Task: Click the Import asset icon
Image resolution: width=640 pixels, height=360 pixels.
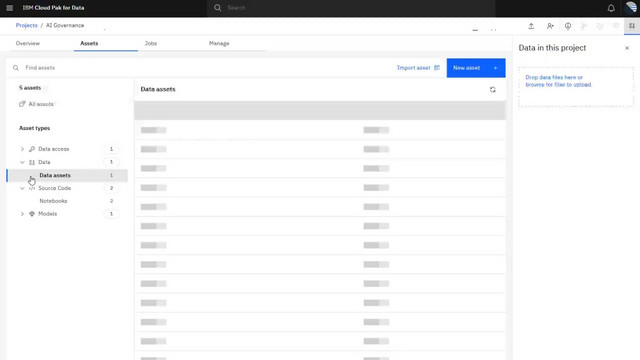Action: [x=437, y=68]
